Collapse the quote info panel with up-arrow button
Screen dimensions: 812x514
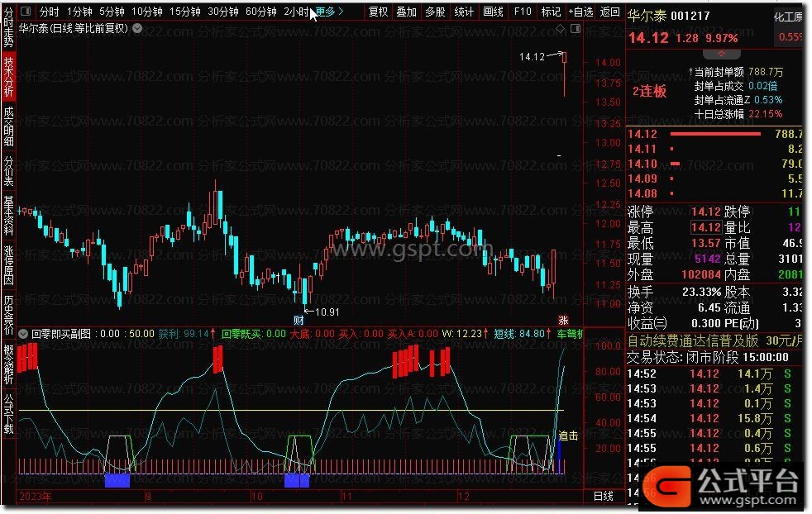coord(721,54)
